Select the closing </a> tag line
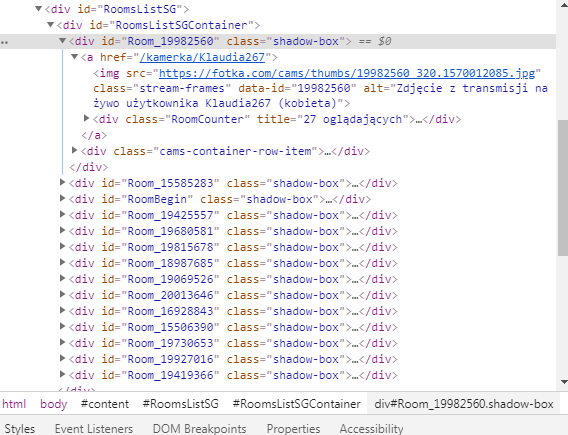This screenshot has width=568, height=435. point(94,135)
